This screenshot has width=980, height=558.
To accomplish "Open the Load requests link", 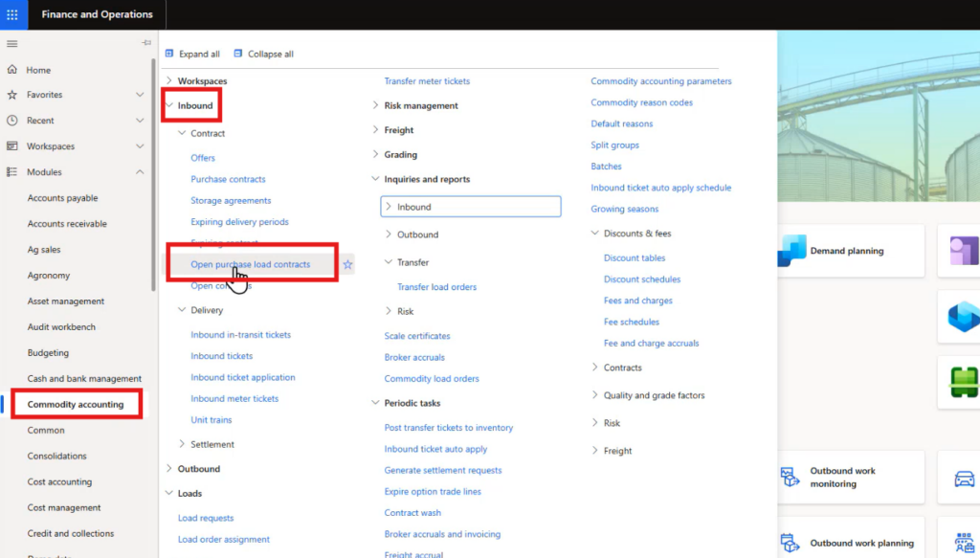I will (206, 518).
